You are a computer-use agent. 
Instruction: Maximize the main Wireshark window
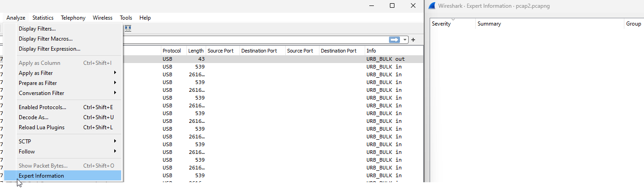392,6
